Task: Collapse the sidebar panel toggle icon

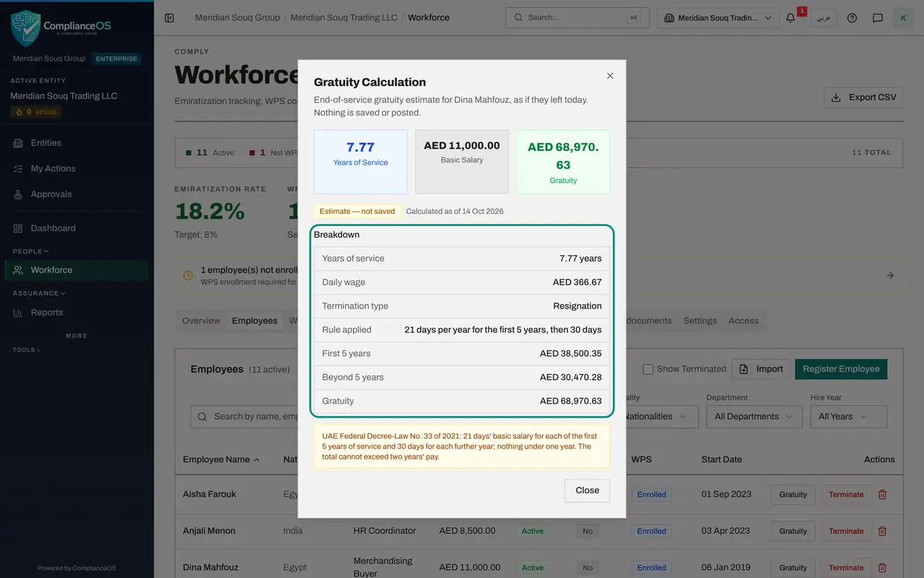Action: (x=170, y=18)
